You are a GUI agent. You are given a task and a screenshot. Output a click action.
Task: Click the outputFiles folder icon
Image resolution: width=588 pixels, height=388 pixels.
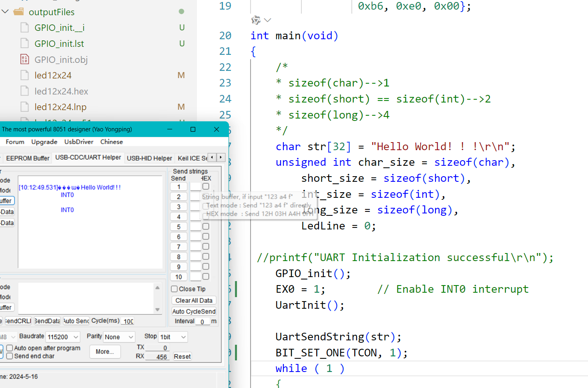pos(18,12)
